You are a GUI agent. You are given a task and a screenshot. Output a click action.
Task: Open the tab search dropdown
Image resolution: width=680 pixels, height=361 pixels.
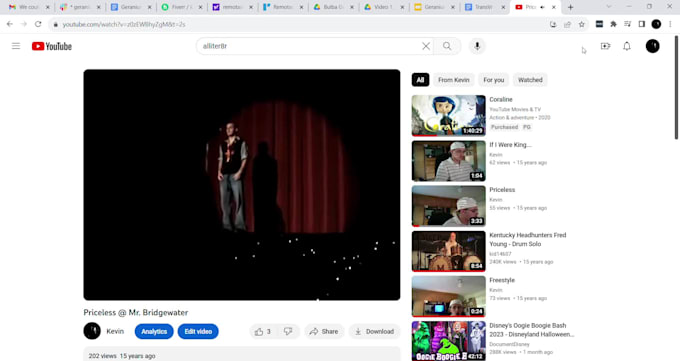(609, 7)
